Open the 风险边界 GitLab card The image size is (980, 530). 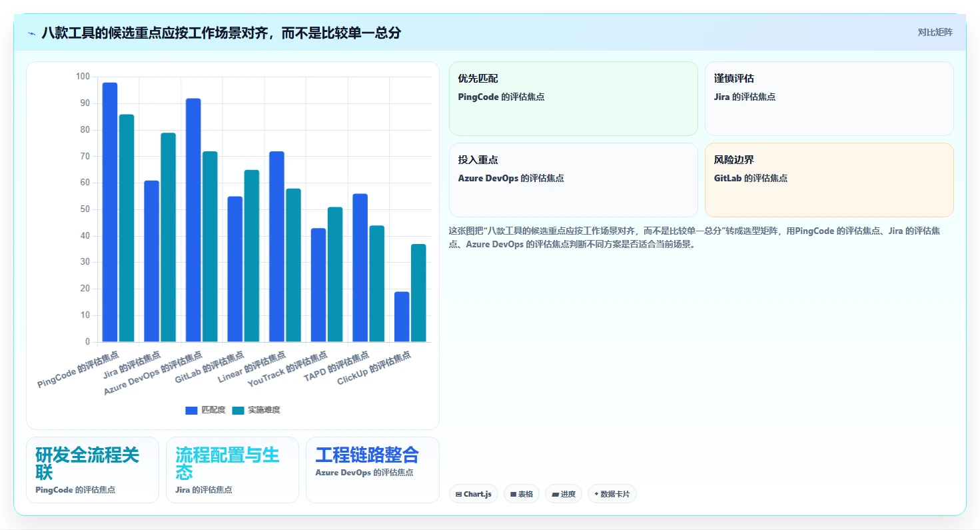pyautogui.click(x=829, y=180)
